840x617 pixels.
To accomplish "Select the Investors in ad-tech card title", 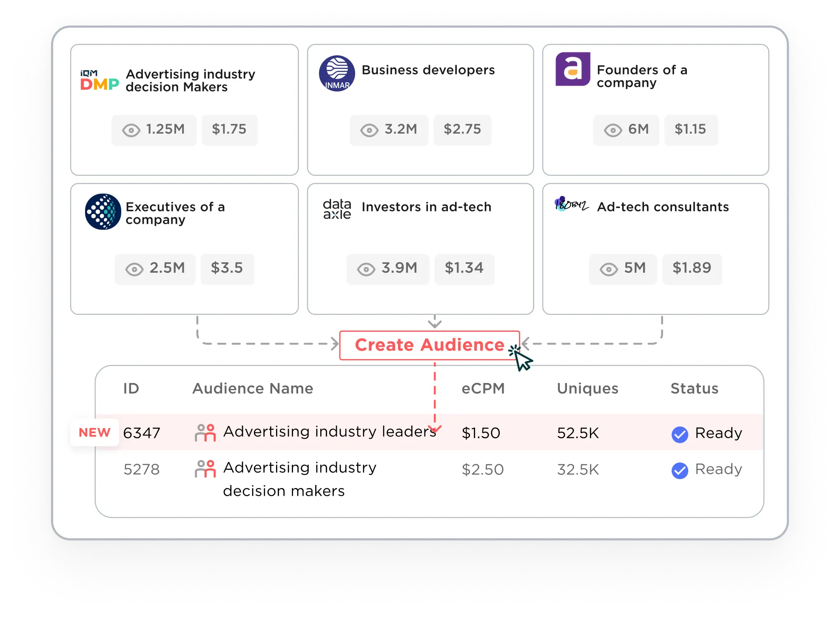I will tap(426, 207).
